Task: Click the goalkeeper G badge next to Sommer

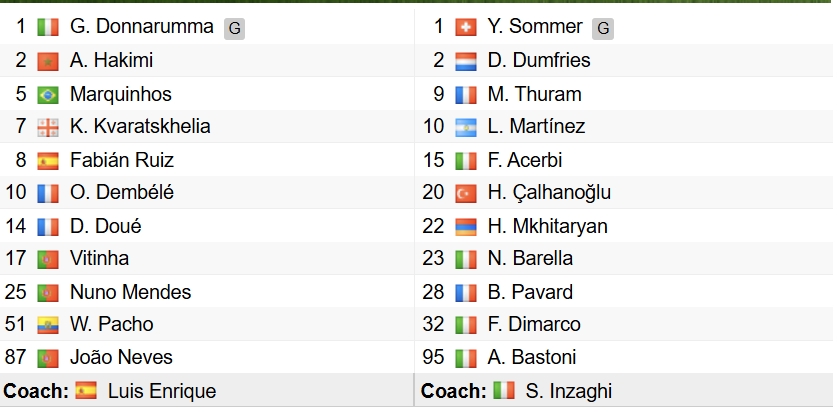Action: click(x=603, y=29)
